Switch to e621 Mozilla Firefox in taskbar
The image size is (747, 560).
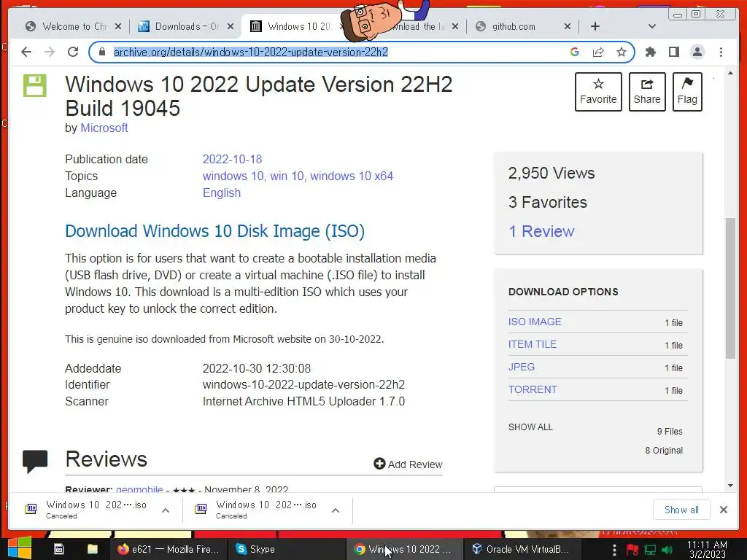point(168,549)
